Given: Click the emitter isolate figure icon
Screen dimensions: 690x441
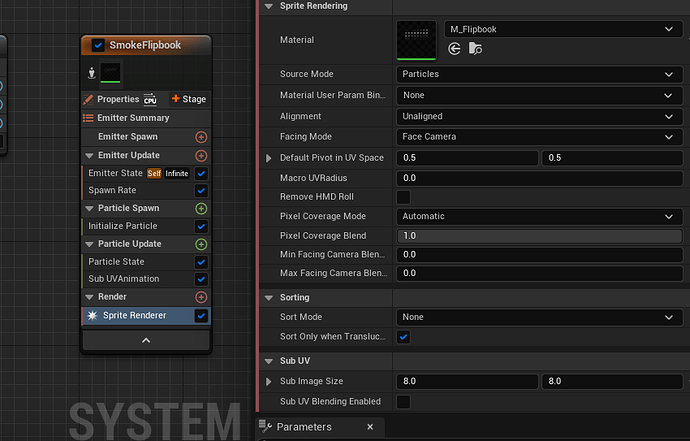Looking at the screenshot, I should point(92,73).
